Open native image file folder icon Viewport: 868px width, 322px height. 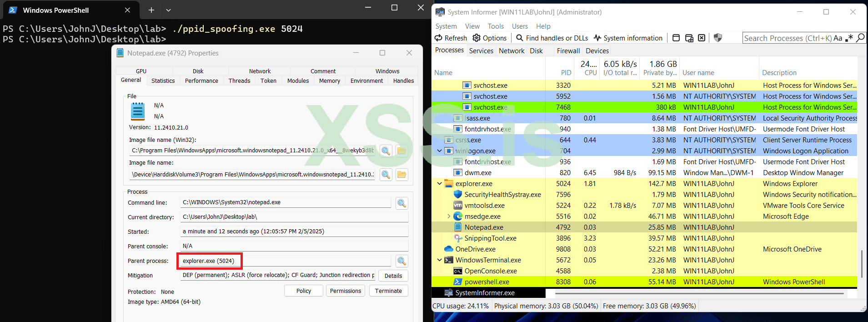click(402, 174)
